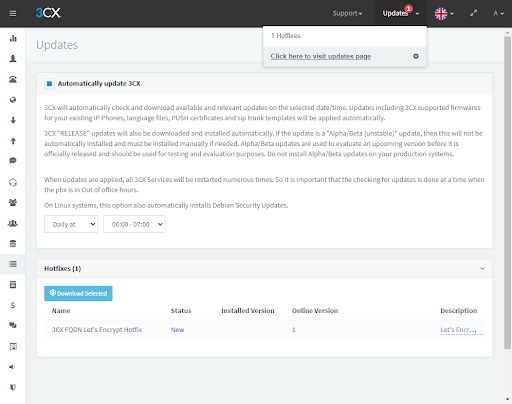The width and height of the screenshot is (512, 404).
Task: Toggle the hamburger menu in top bar
Action: tap(13, 13)
